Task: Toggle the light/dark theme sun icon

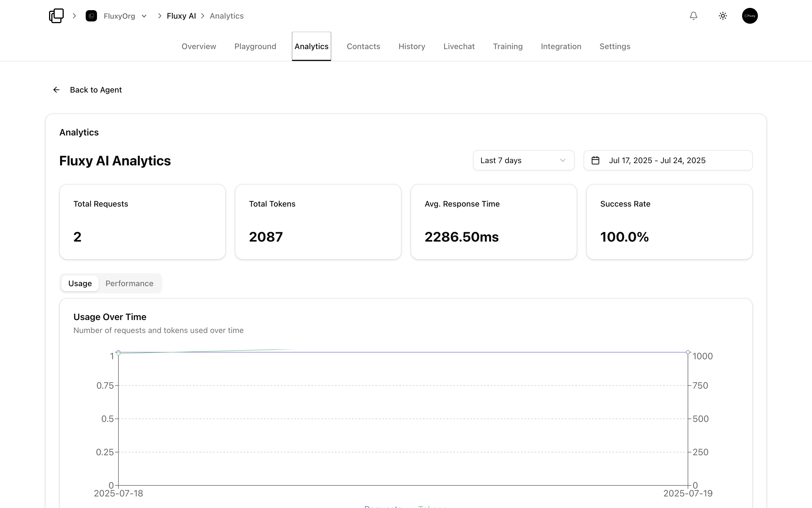Action: [x=723, y=16]
